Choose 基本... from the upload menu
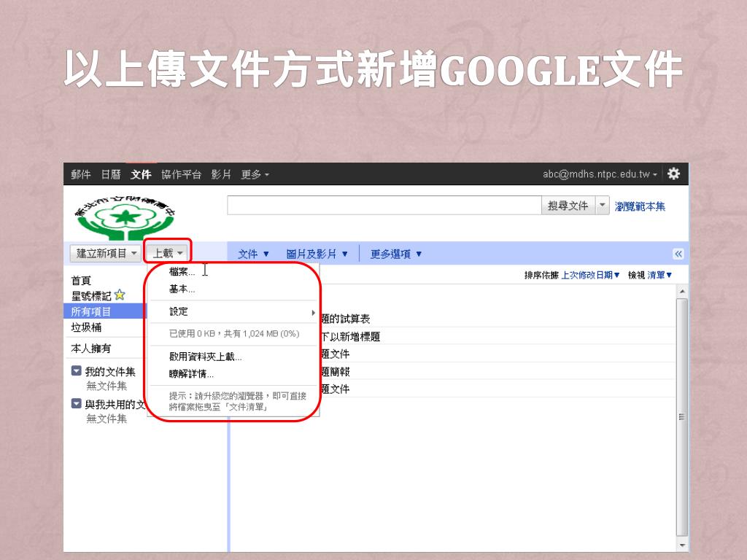This screenshot has width=747, height=560. click(x=182, y=289)
